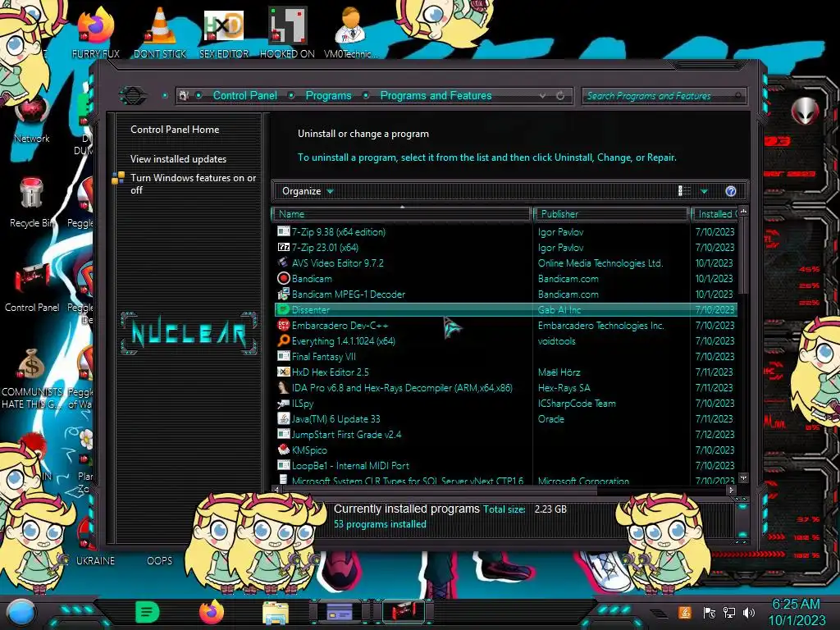Sort by the Name column header

pos(401,214)
